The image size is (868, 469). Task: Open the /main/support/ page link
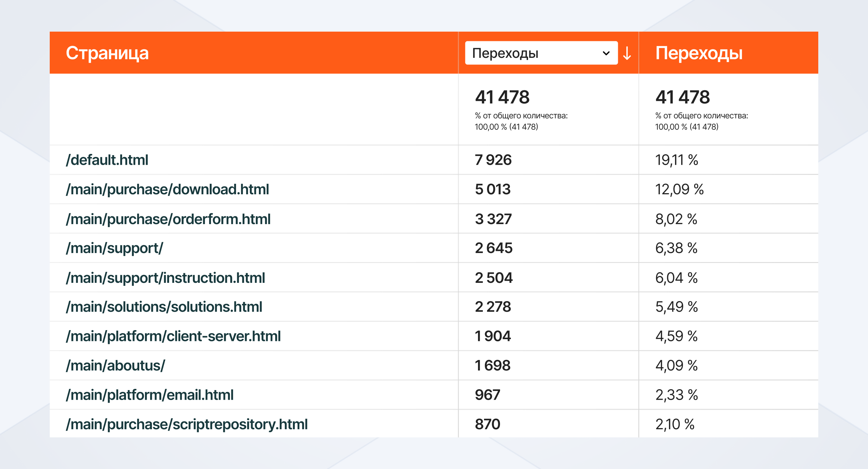point(115,248)
